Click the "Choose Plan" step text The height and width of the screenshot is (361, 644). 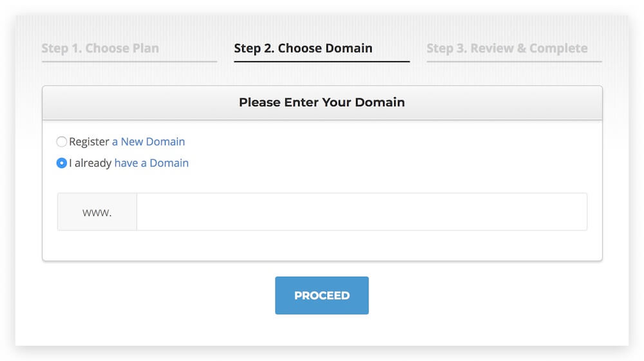[x=122, y=48]
